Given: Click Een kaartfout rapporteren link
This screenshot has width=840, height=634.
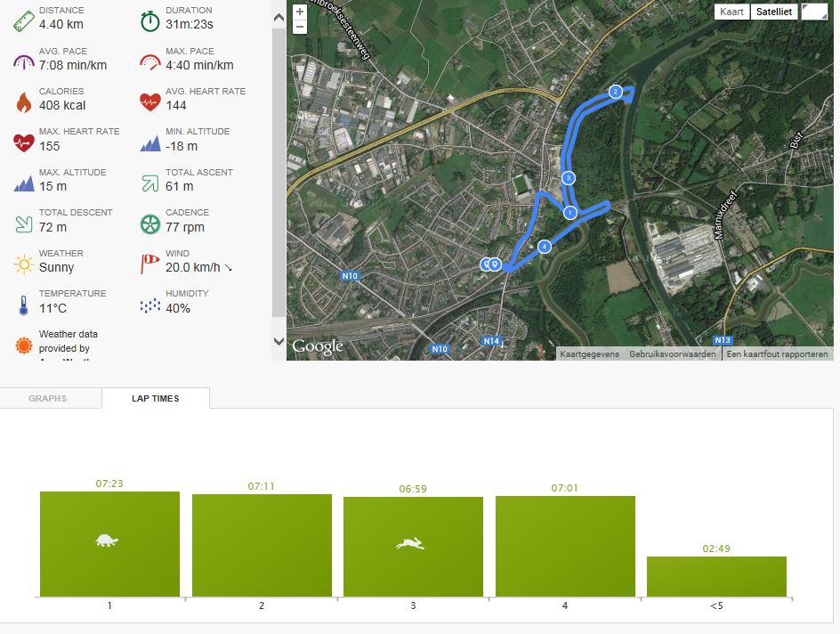Looking at the screenshot, I should (777, 354).
